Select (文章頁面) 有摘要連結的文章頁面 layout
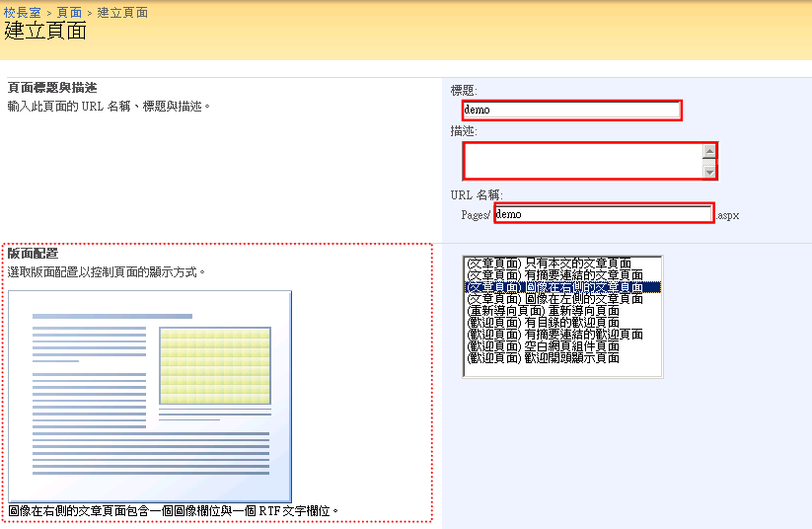The width and height of the screenshot is (812, 529). point(563,274)
